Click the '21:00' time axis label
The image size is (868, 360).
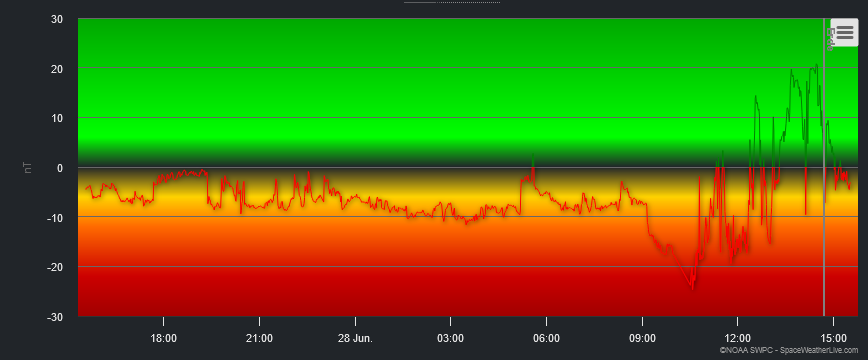[x=259, y=338]
